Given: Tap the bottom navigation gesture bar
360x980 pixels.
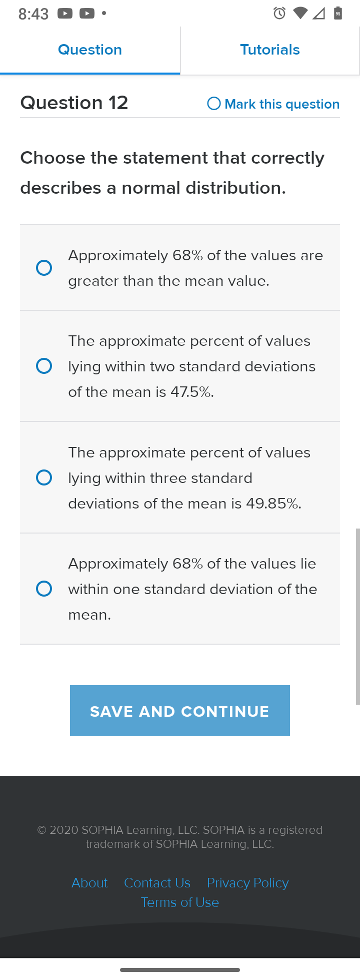Looking at the screenshot, I should click(x=180, y=970).
